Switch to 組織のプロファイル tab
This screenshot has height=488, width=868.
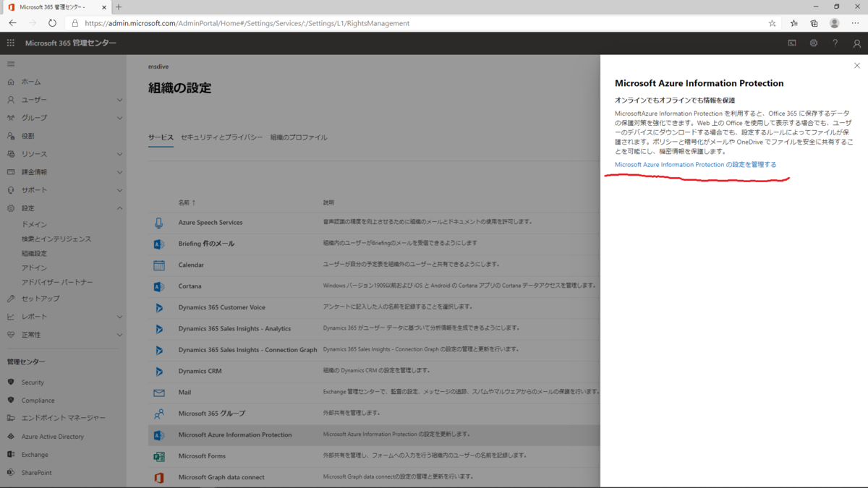click(299, 137)
